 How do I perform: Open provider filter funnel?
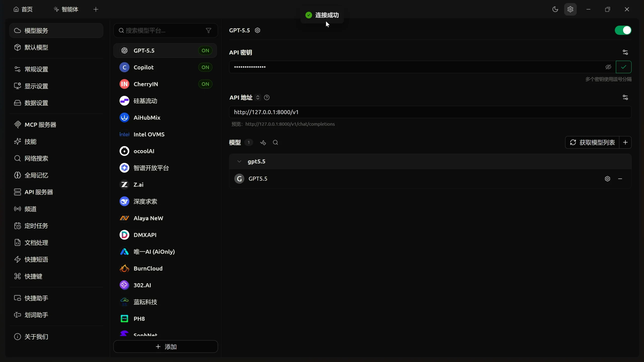[x=208, y=30]
